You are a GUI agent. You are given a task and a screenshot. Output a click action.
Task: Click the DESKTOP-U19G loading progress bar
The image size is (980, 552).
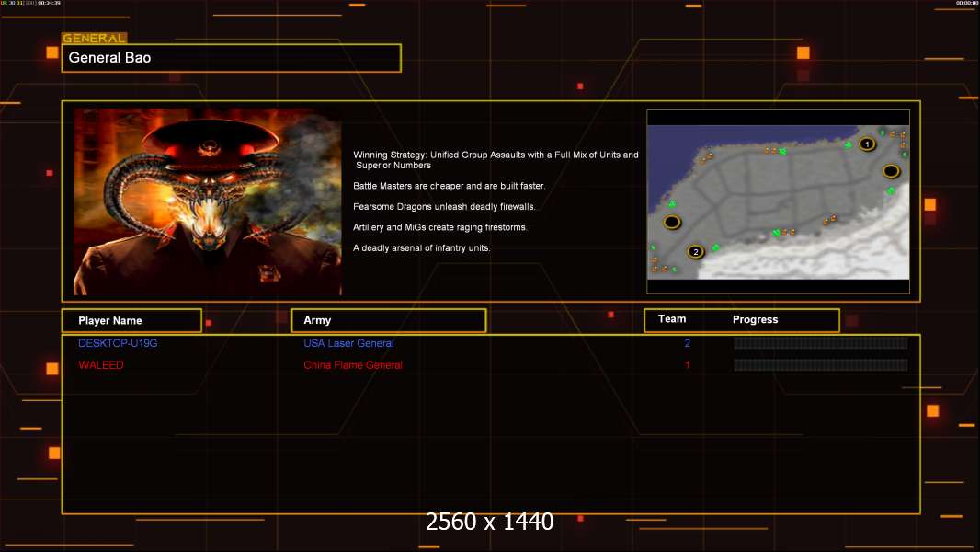[821, 342]
